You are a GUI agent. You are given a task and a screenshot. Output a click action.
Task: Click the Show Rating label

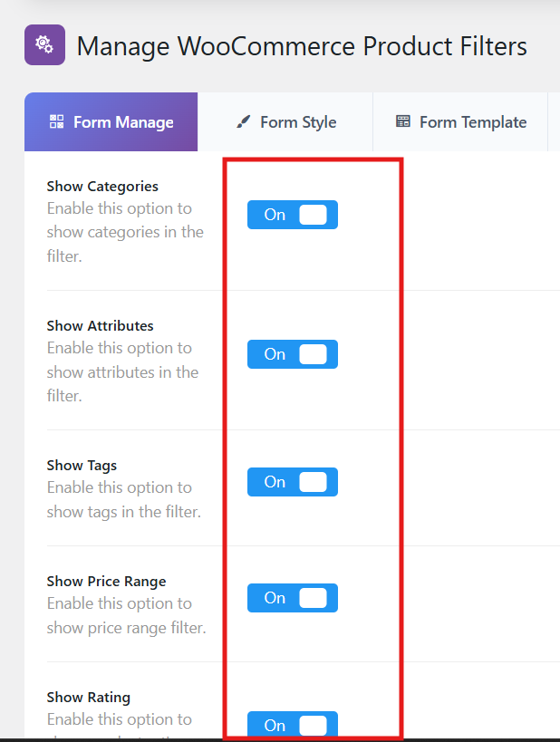[x=89, y=698]
